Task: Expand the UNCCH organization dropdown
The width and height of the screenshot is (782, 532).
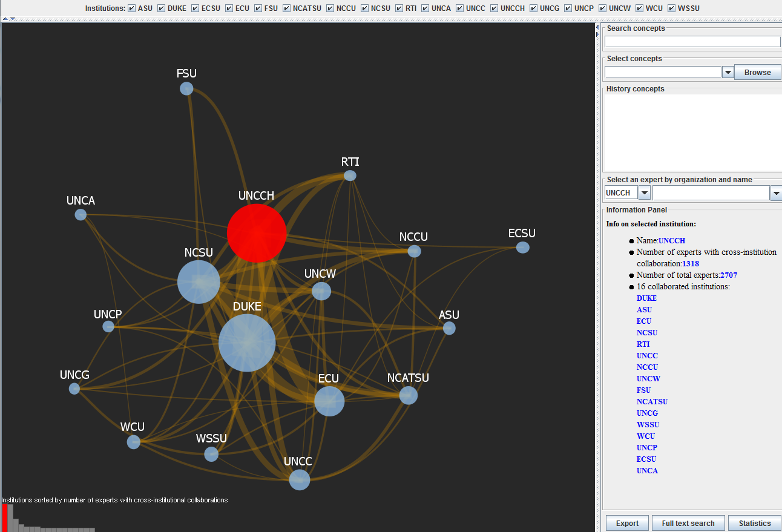Action: pos(645,193)
